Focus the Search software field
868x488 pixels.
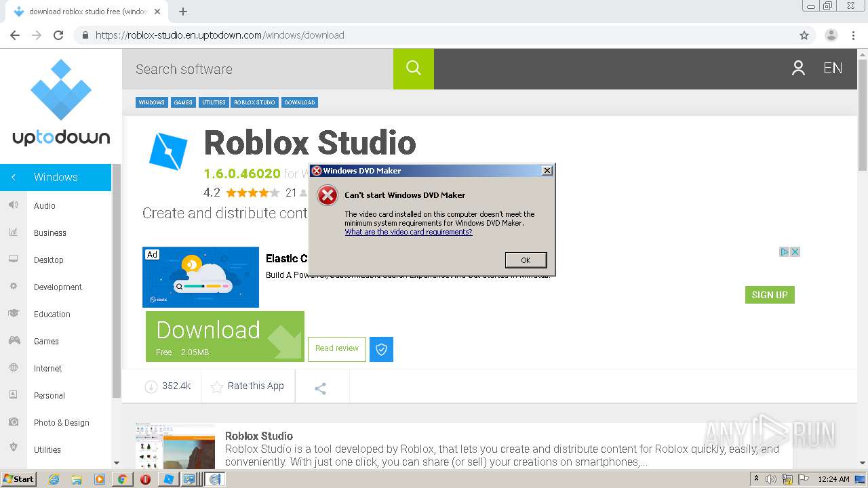point(258,68)
